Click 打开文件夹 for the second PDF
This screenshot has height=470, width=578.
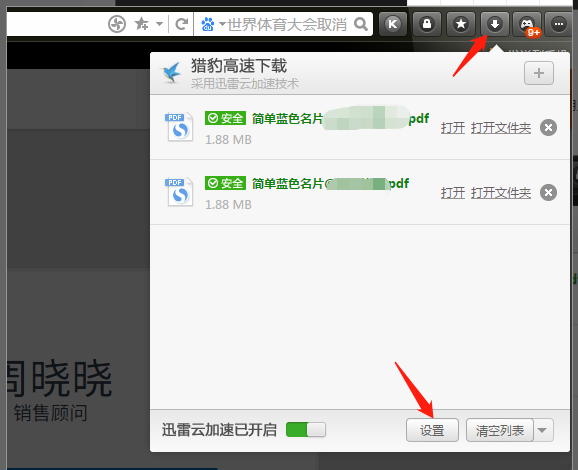click(x=501, y=193)
